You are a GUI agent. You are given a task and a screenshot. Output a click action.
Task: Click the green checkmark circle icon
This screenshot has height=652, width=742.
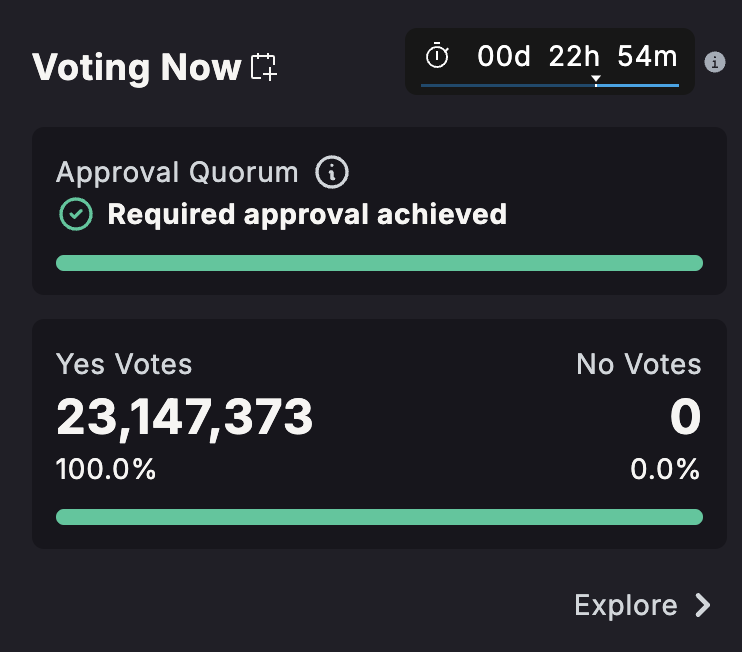[x=76, y=214]
